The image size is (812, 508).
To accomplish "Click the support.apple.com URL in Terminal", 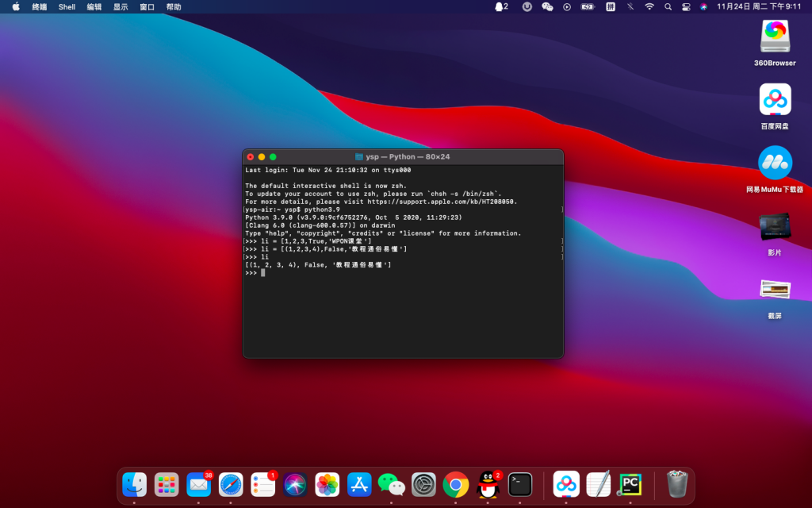I will 441,202.
